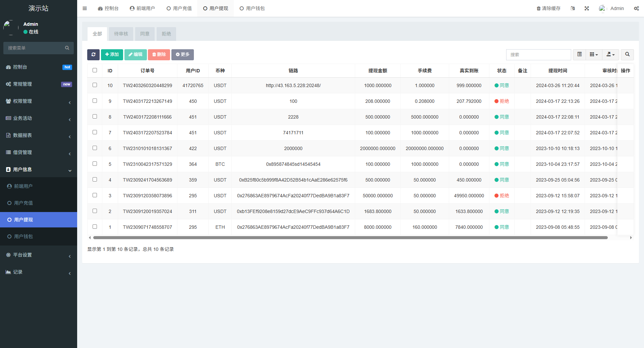Tick the checkbox on the ETH row
Screen dimensions: 644x348
pos(95,226)
